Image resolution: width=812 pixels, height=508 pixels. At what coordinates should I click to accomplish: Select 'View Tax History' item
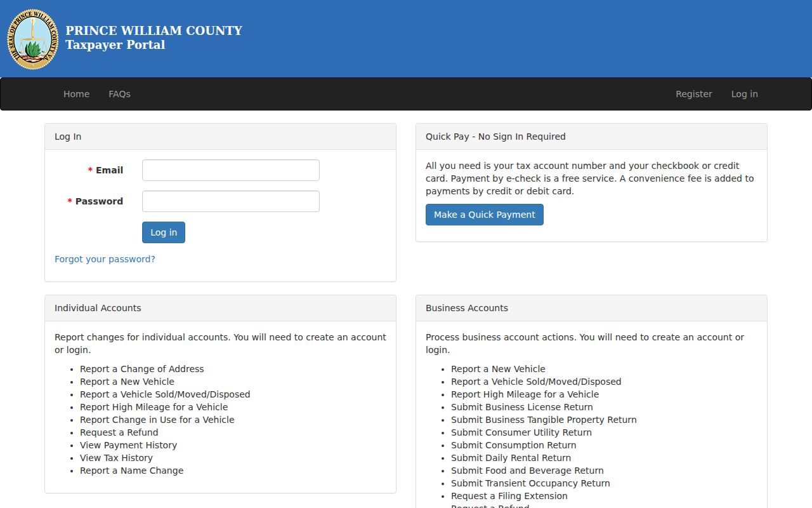click(x=116, y=458)
